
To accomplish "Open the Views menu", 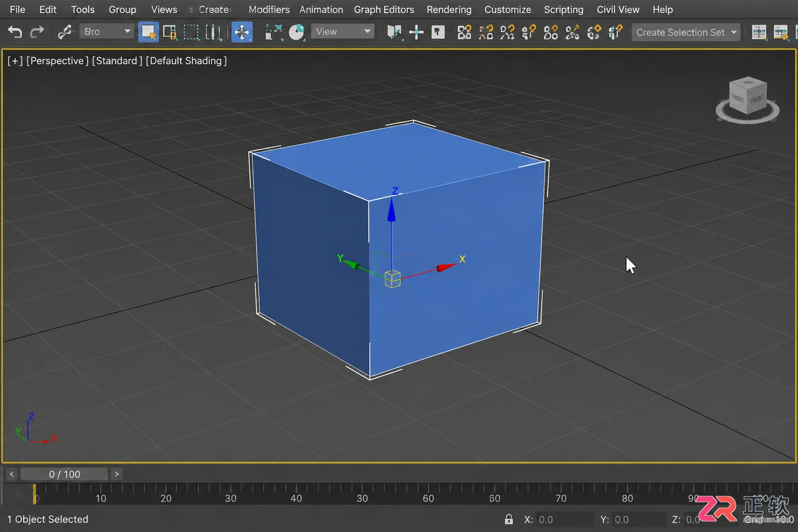I will [164, 9].
